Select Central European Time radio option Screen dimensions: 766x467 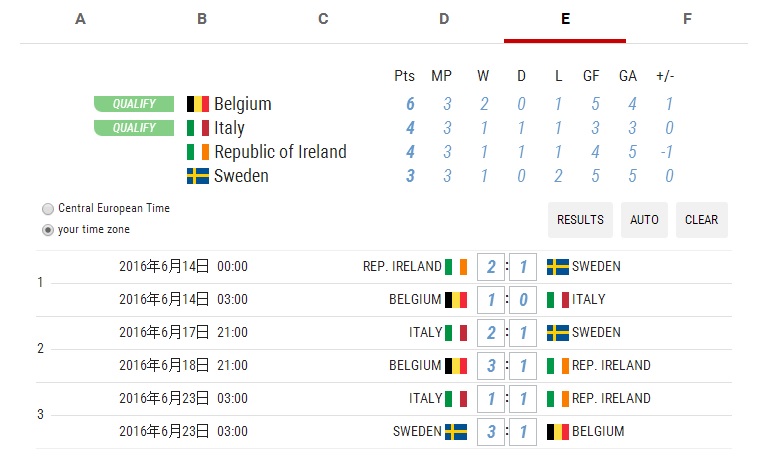click(x=48, y=209)
